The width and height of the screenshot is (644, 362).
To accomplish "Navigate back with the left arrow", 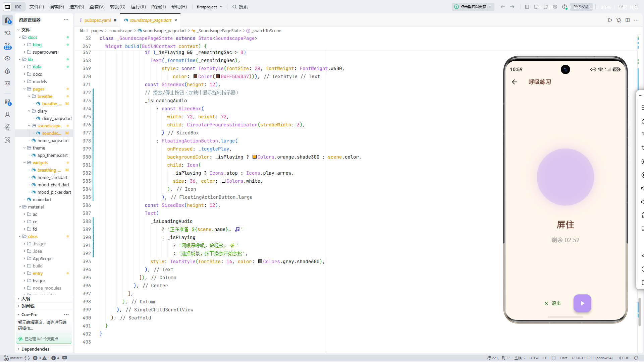I will (502, 7).
